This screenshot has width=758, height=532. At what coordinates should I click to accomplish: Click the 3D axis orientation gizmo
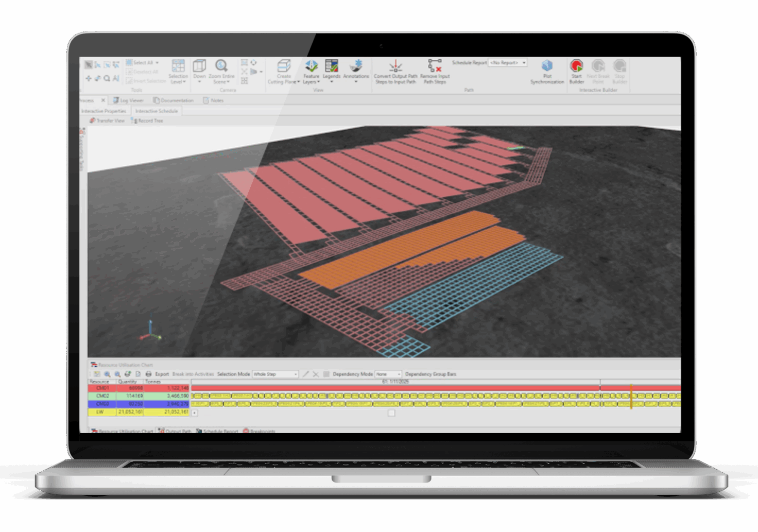151,331
